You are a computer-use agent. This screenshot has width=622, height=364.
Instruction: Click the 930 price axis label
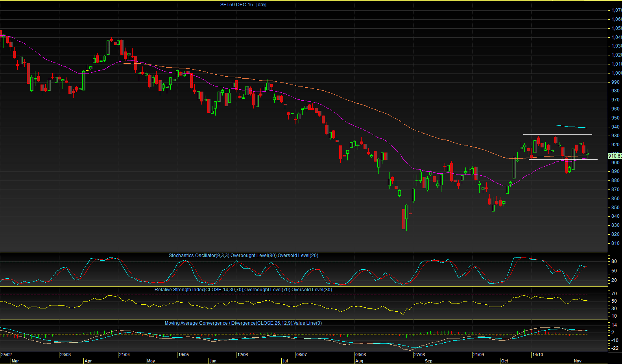point(615,136)
